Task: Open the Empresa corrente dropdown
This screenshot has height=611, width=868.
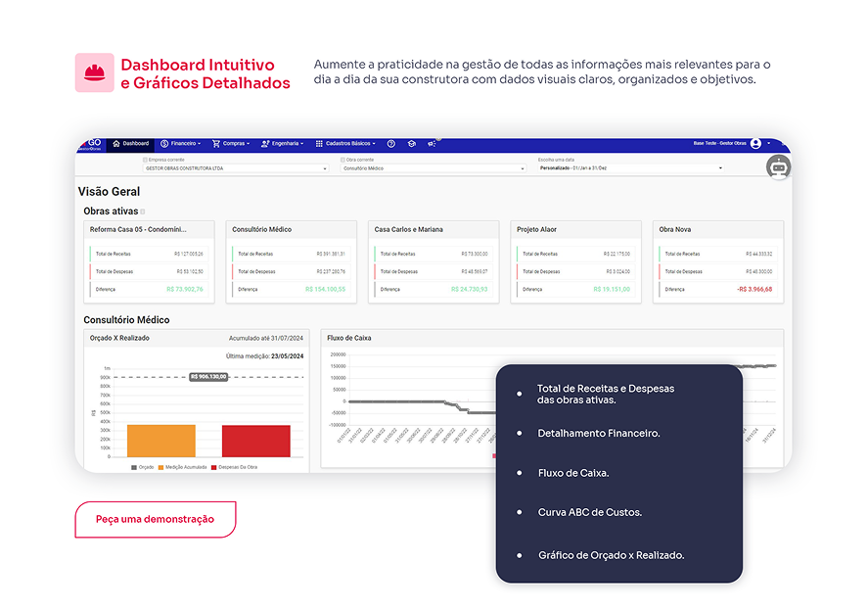Action: (236, 168)
